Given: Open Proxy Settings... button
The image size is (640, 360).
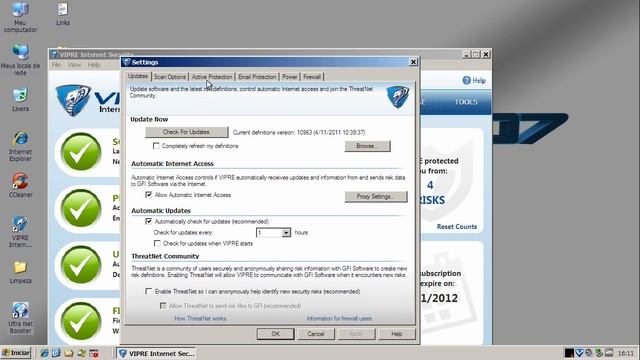Looking at the screenshot, I should [376, 197].
